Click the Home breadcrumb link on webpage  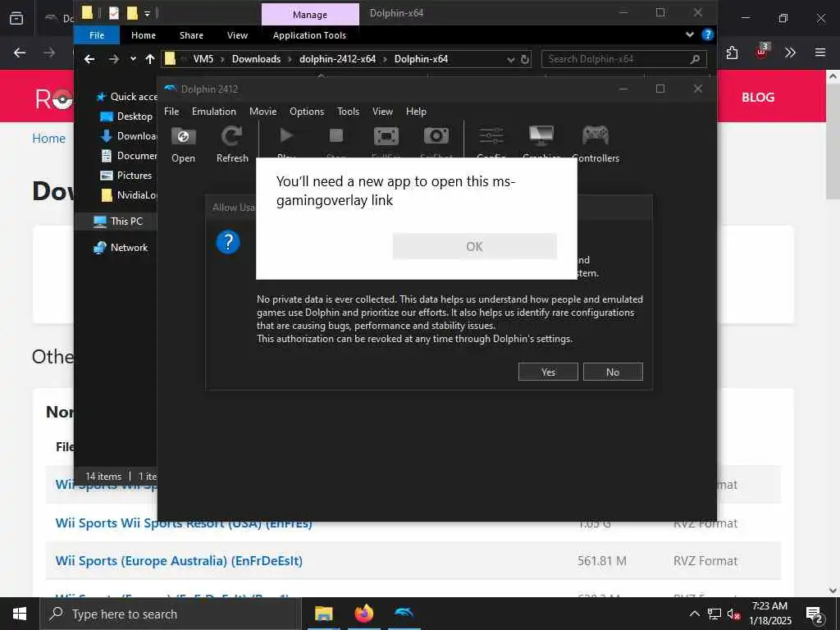[x=48, y=138]
